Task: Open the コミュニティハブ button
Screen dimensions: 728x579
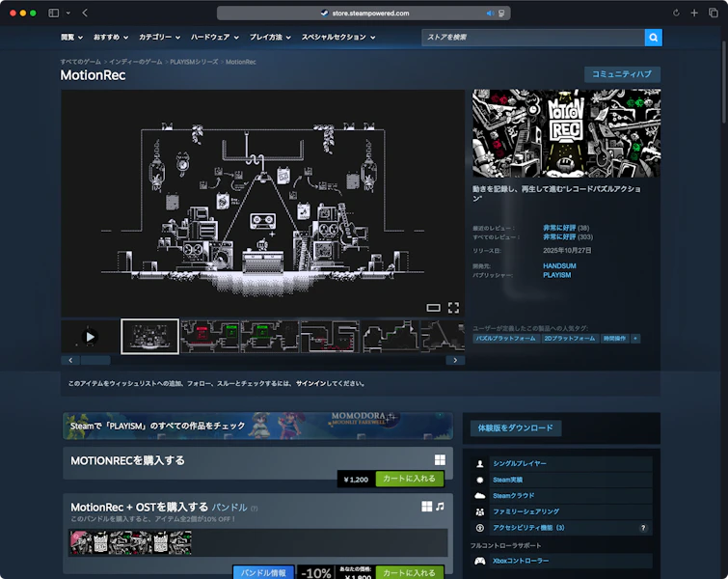Action: 622,74
